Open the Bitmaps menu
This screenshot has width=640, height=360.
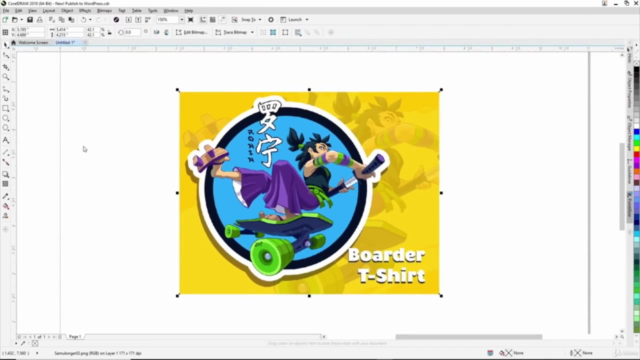pos(104,11)
